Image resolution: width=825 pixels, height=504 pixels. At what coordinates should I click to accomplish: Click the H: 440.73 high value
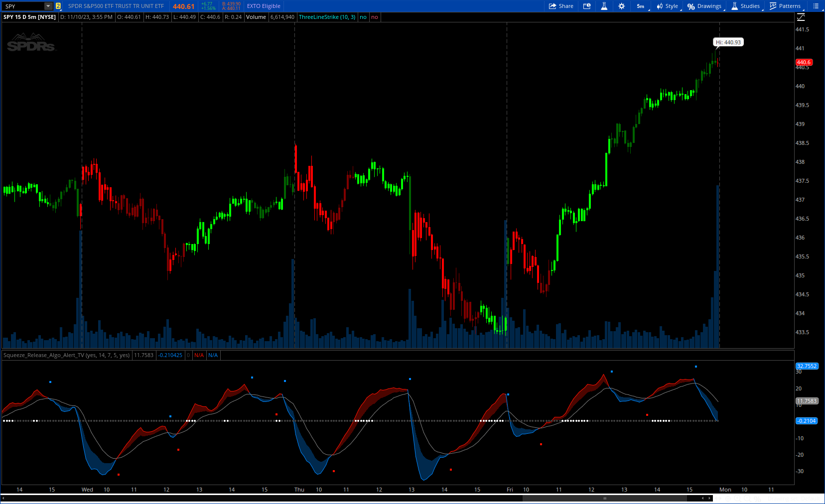point(157,17)
